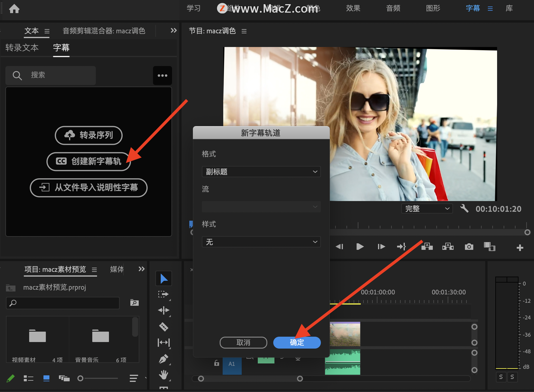
Task: Open the Button Editor plus icon
Action: coord(520,247)
